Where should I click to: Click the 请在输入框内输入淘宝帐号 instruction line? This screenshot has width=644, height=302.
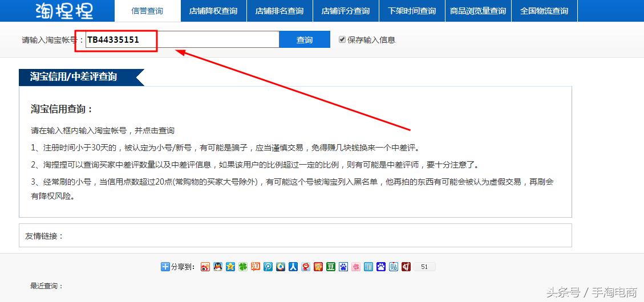pos(103,130)
